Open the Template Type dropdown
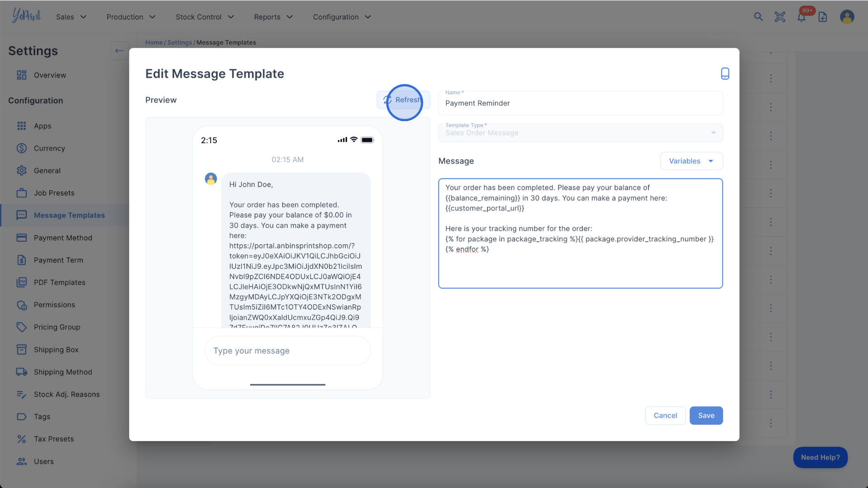Viewport: 868px width, 488px height. 580,133
